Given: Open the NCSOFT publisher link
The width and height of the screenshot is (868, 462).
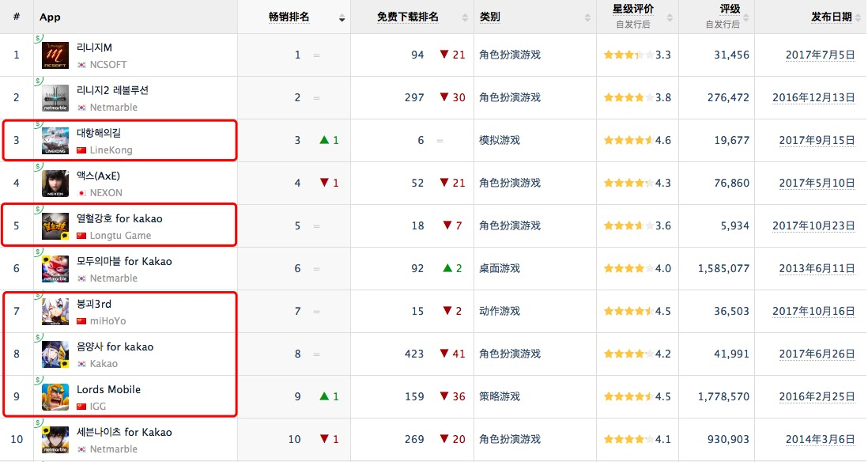Looking at the screenshot, I should pyautogui.click(x=108, y=65).
